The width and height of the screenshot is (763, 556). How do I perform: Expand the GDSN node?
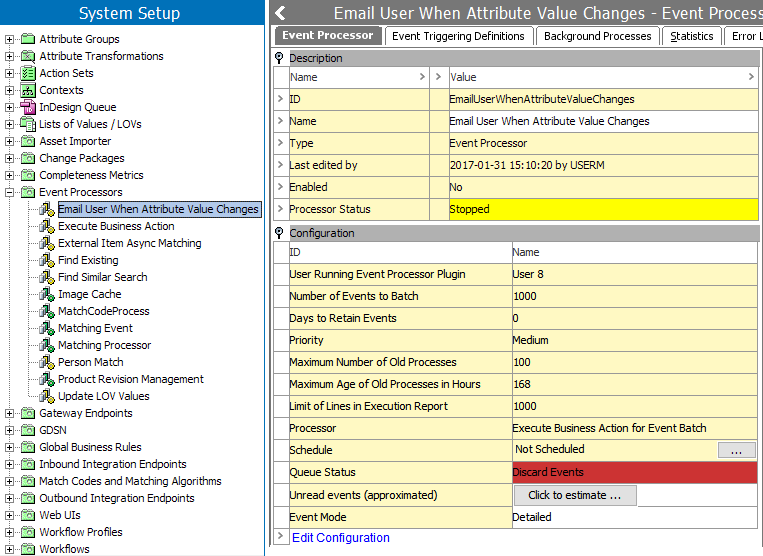(9, 430)
